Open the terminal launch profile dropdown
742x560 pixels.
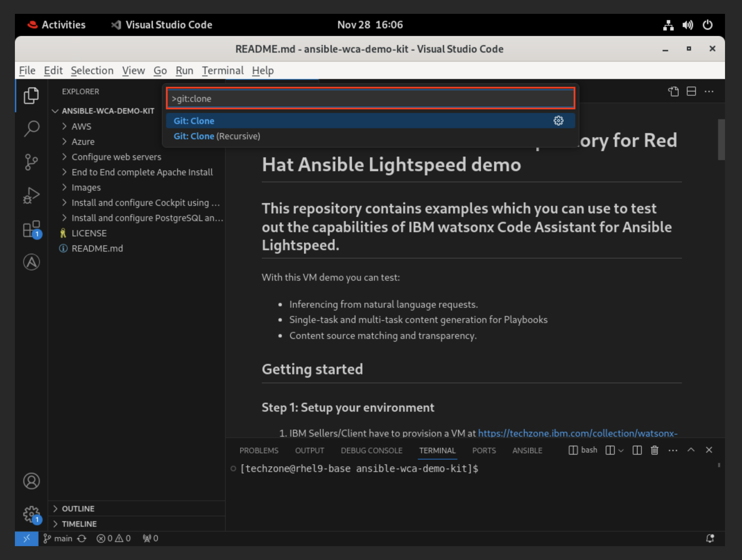tap(621, 450)
